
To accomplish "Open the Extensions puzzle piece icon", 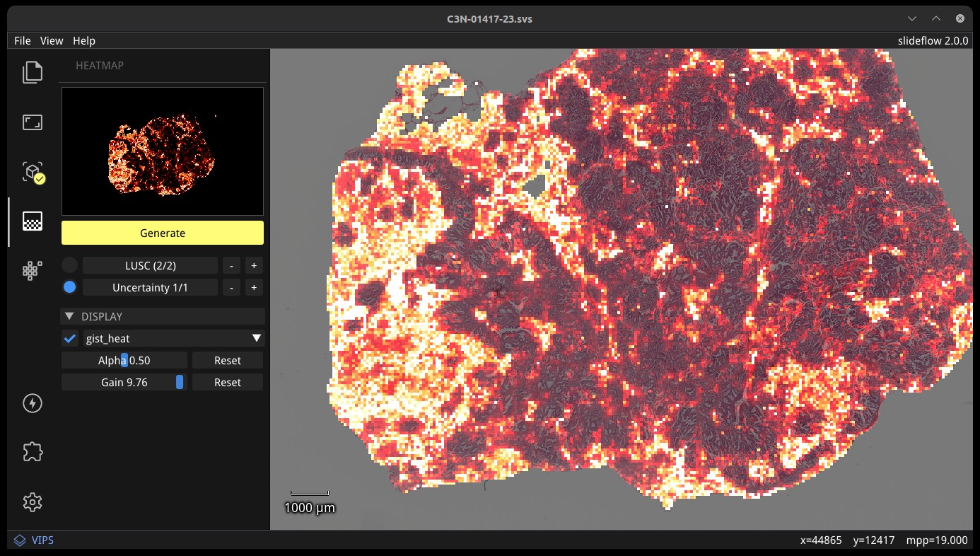I will (x=33, y=452).
